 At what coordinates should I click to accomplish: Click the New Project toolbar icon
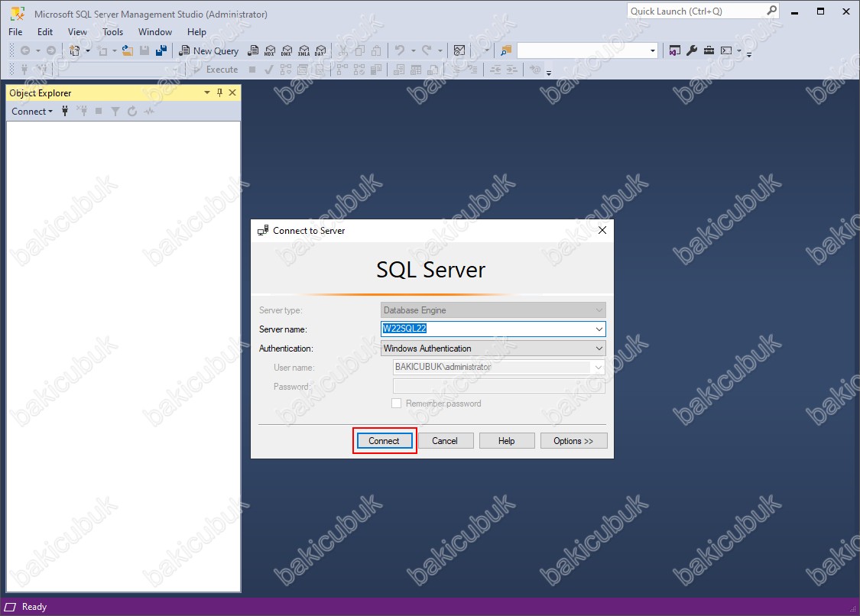(75, 50)
